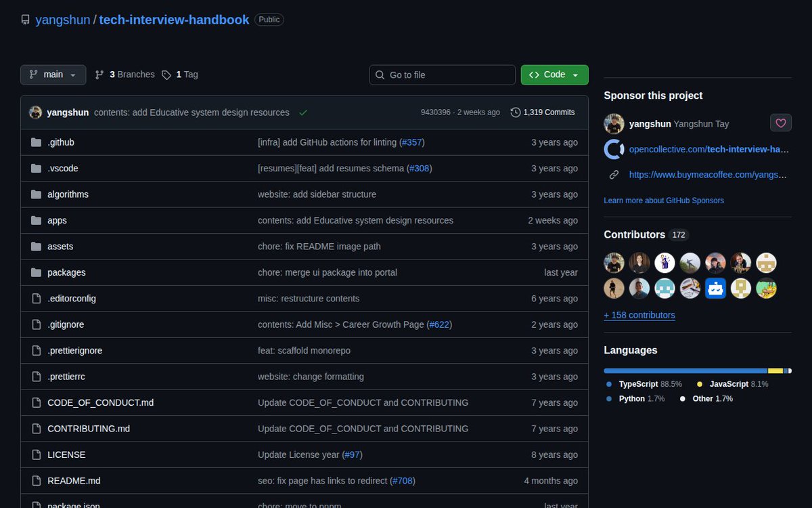Click the README.md file icon
The height and width of the screenshot is (508, 812).
(x=36, y=481)
